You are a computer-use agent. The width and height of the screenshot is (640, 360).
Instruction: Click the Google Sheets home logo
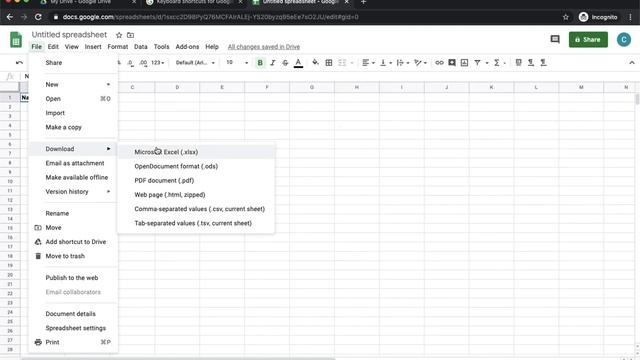16,40
